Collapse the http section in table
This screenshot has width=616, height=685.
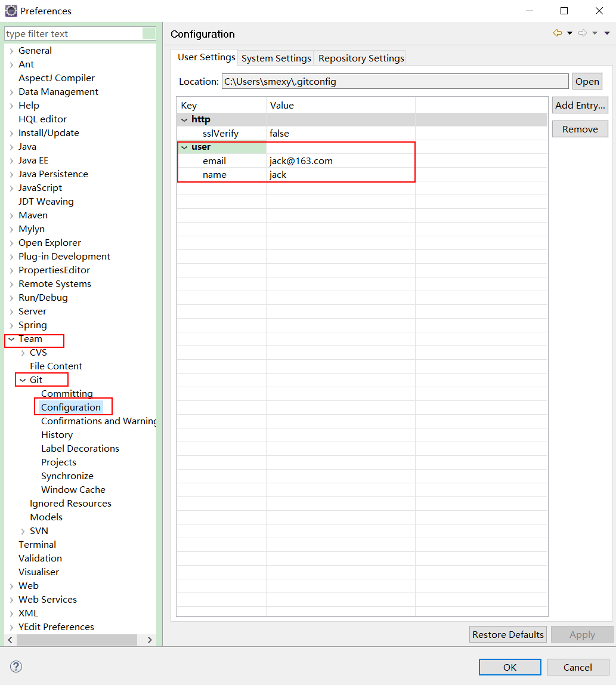point(184,120)
